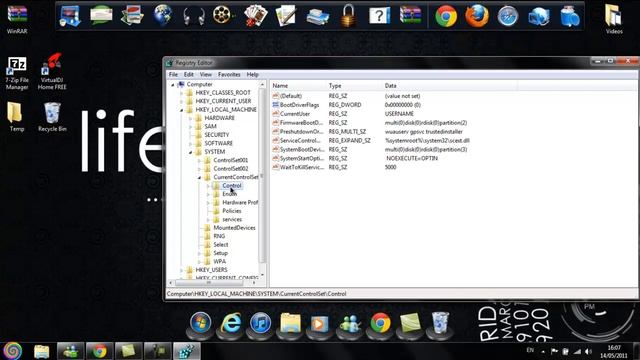Expand the Control key arrow
Image resolution: width=640 pixels, height=360 pixels.
point(209,186)
